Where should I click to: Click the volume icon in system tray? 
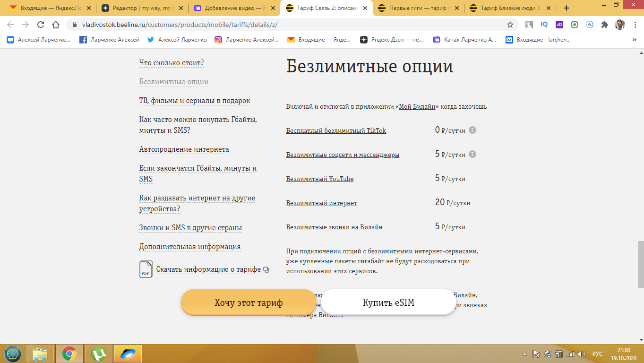coord(582,354)
